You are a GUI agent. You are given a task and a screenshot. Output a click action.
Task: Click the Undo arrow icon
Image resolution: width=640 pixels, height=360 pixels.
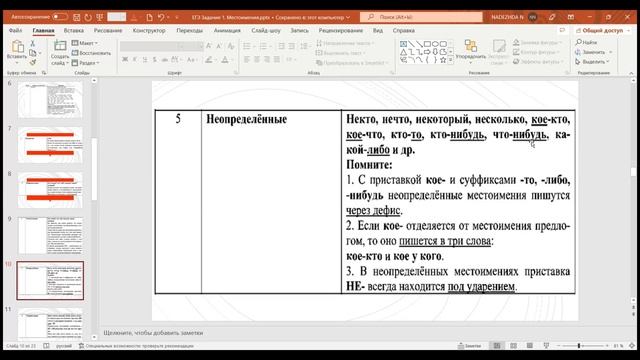click(x=161, y=17)
